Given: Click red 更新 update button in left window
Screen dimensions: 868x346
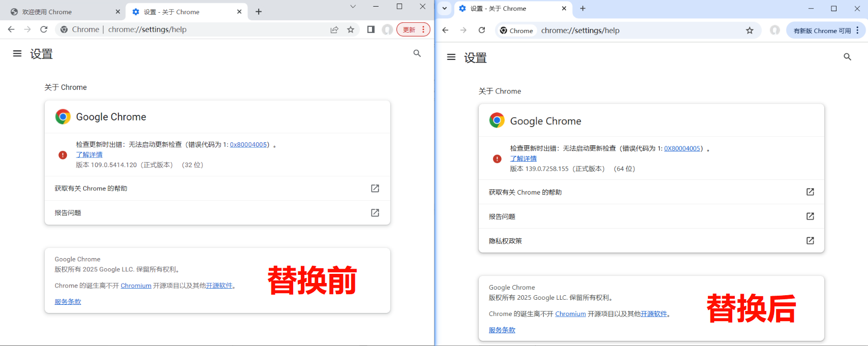Looking at the screenshot, I should point(413,29).
